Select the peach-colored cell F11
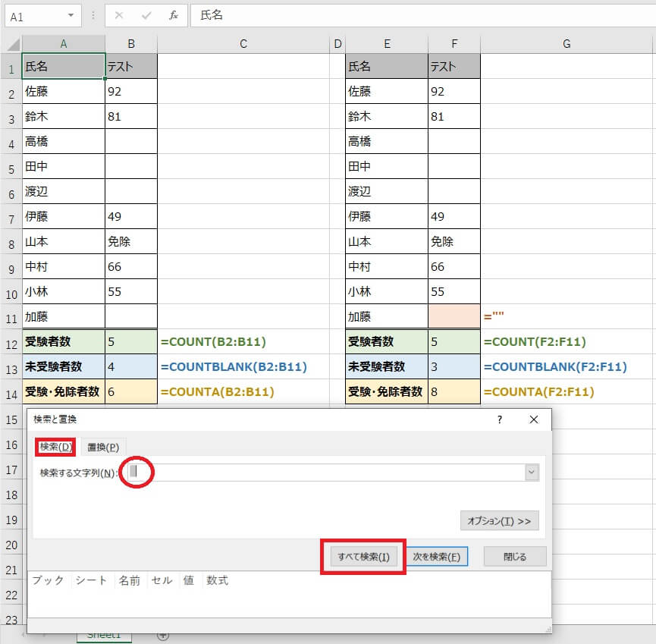 454,316
